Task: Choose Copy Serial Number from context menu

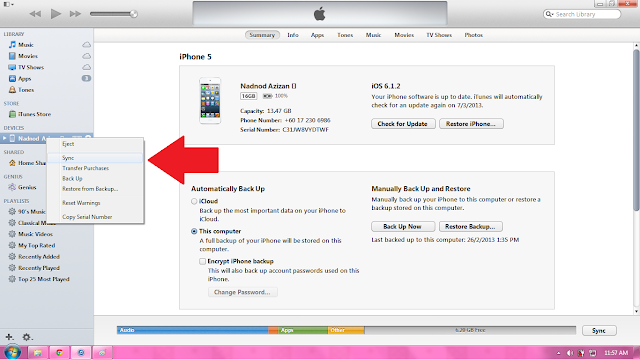Action: tap(95, 217)
